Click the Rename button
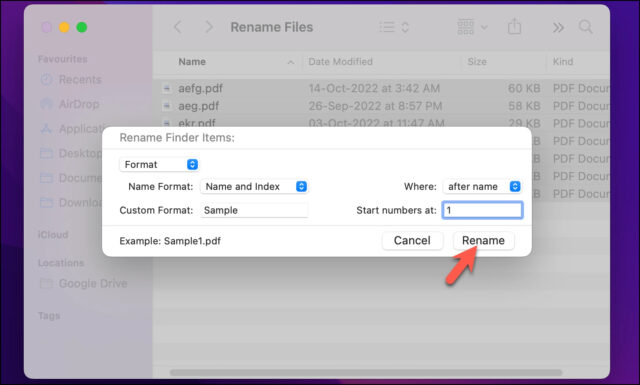This screenshot has height=385, width=640. 483,240
